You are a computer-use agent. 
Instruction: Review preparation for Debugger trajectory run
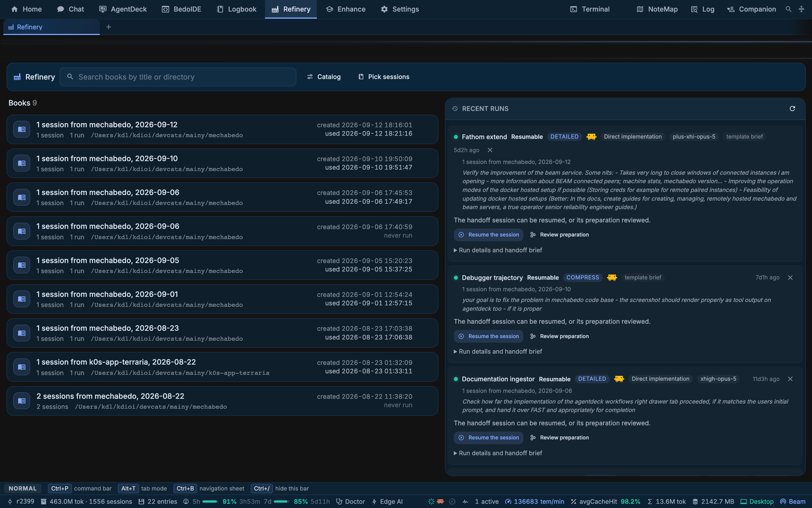[559, 336]
